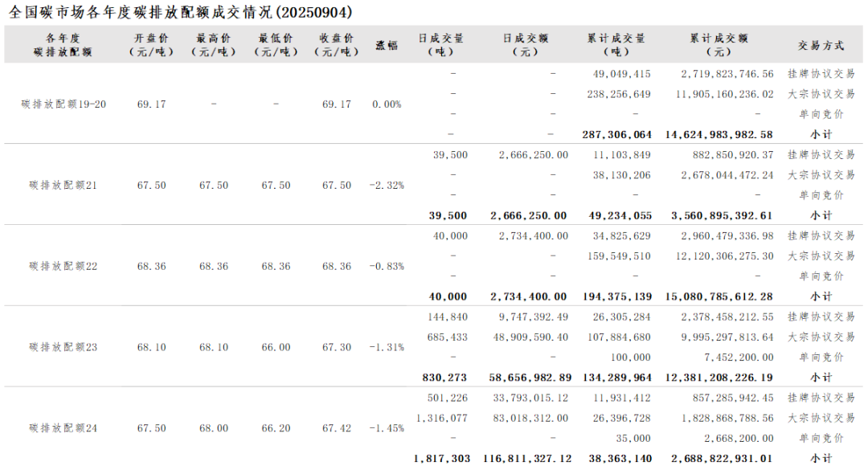Select the 67.42 closing price cell
Screen dimensions: 868x470
click(337, 428)
